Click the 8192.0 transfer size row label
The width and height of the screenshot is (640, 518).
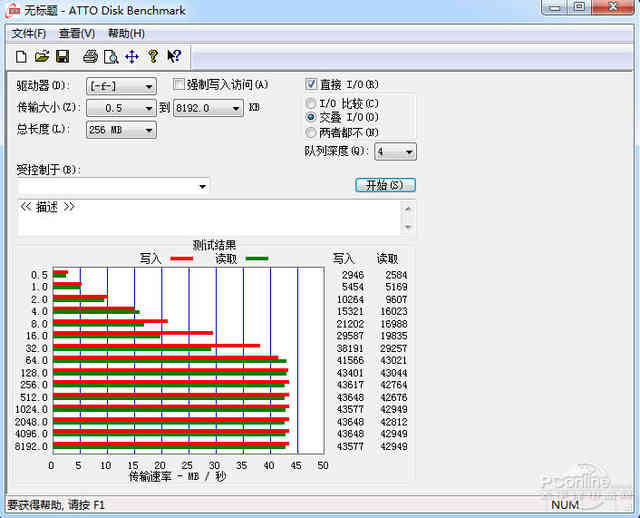coord(31,446)
